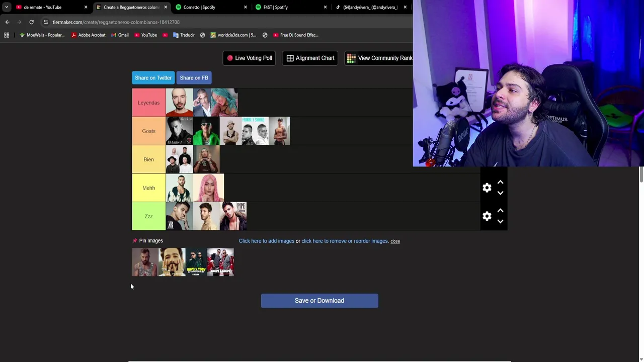The height and width of the screenshot is (362, 644).
Task: Select unranked man covering face with hands
Action: 172,262
